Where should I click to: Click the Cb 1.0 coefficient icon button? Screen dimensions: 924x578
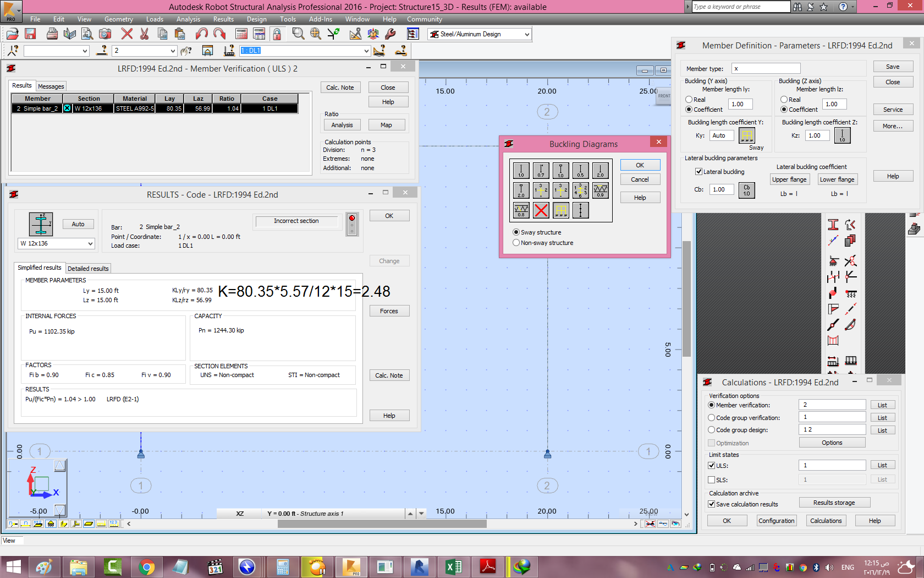click(x=747, y=190)
